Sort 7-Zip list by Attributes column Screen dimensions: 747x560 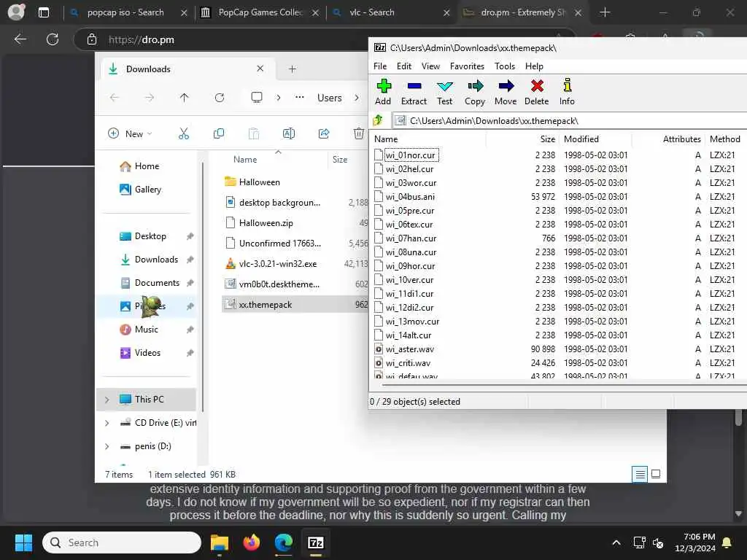tap(682, 139)
